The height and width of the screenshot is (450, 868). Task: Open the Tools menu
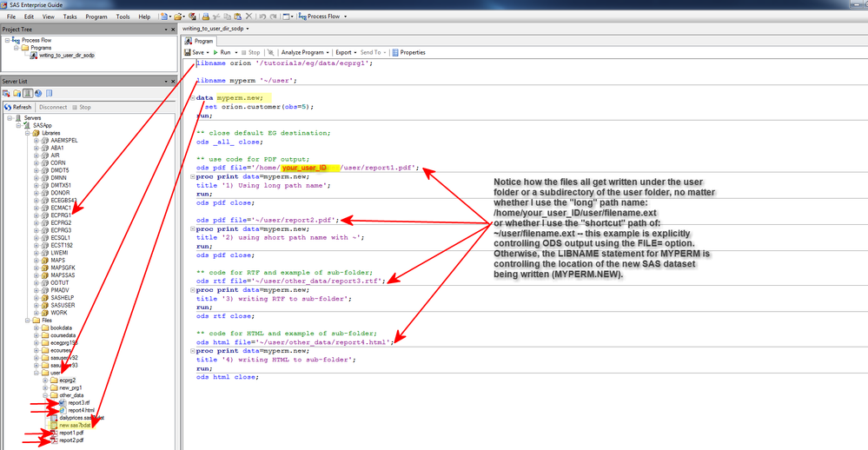click(x=123, y=17)
